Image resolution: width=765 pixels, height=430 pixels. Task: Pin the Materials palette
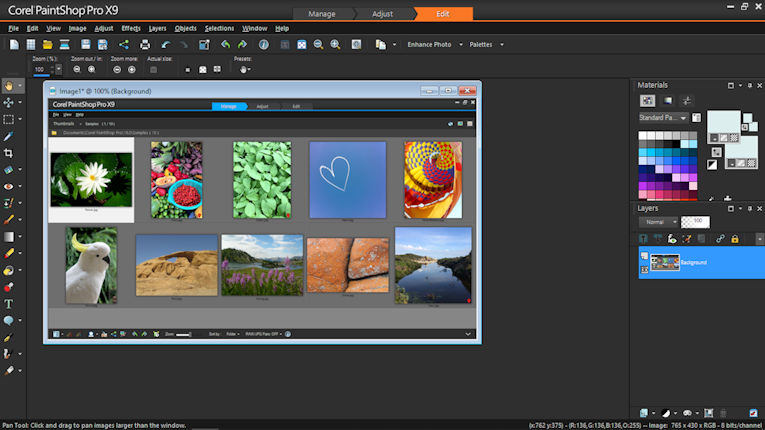[750, 85]
